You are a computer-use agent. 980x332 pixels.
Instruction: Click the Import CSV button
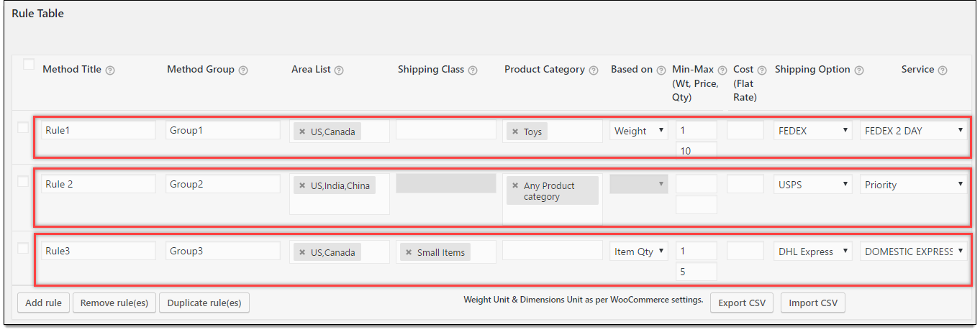(813, 303)
